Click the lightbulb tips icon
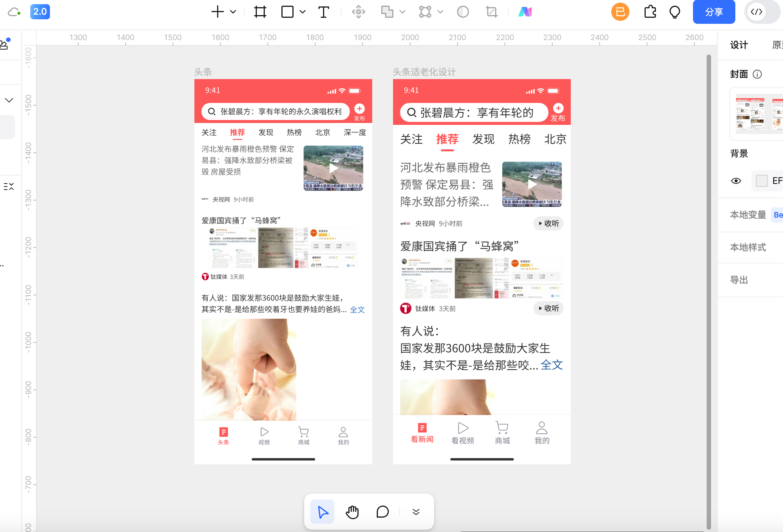Screen dimensions: 783x532 tap(675, 12)
